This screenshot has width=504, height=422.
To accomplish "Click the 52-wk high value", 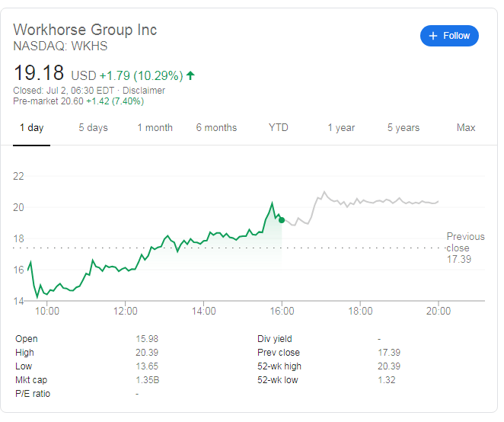I will 389,366.
